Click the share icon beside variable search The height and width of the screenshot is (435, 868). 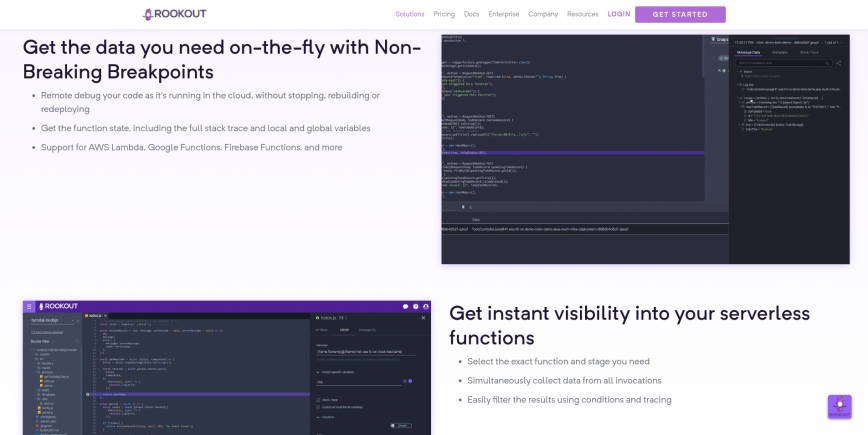click(x=839, y=63)
